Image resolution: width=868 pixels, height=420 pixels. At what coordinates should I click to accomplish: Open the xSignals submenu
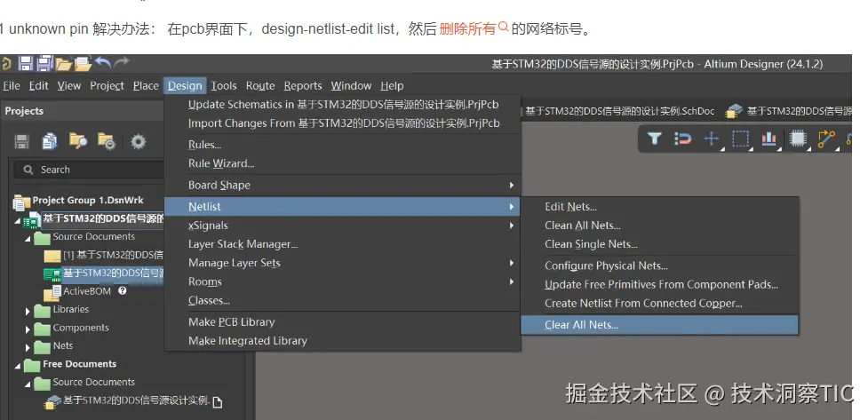click(343, 226)
